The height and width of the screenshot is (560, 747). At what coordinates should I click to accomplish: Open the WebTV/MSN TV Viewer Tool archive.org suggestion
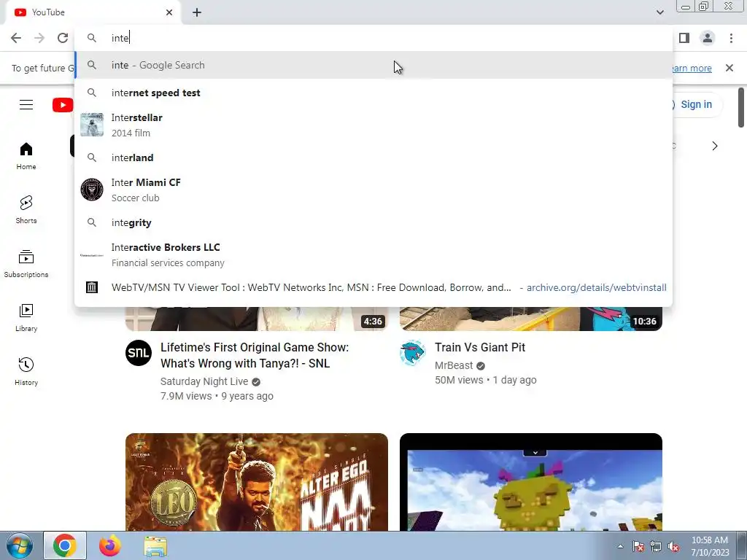[x=373, y=287]
